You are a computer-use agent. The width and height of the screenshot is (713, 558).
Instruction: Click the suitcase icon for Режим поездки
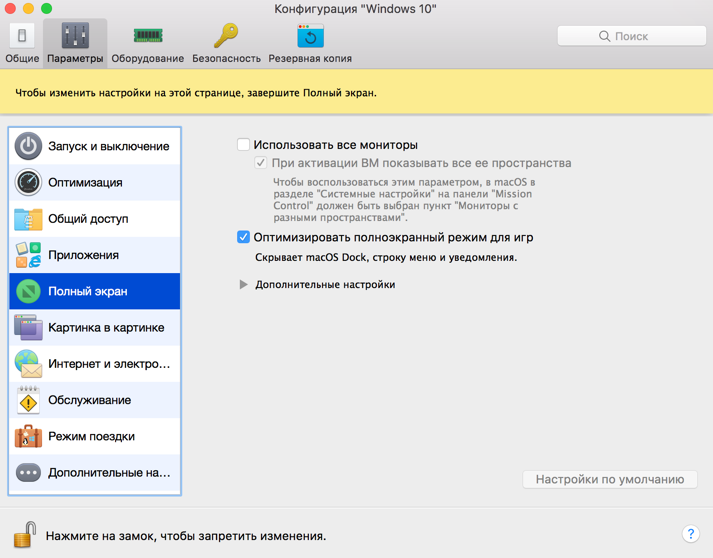tap(28, 437)
